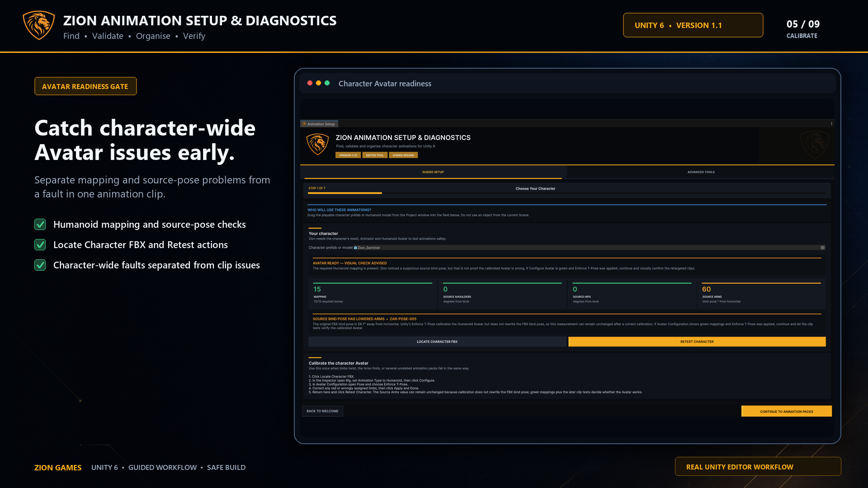This screenshot has height=488, width=868.
Task: Click the yellow minimize dot of the mock window
Action: click(x=318, y=83)
